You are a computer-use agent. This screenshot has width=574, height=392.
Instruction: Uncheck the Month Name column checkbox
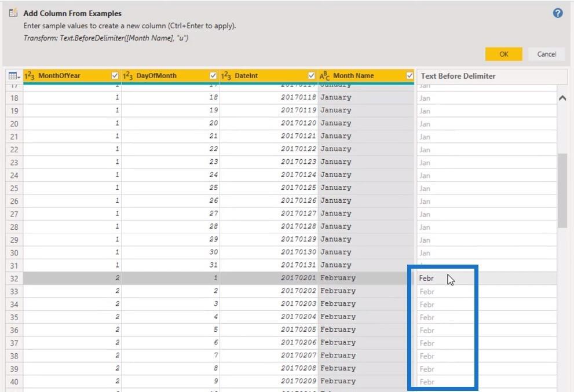(x=410, y=76)
